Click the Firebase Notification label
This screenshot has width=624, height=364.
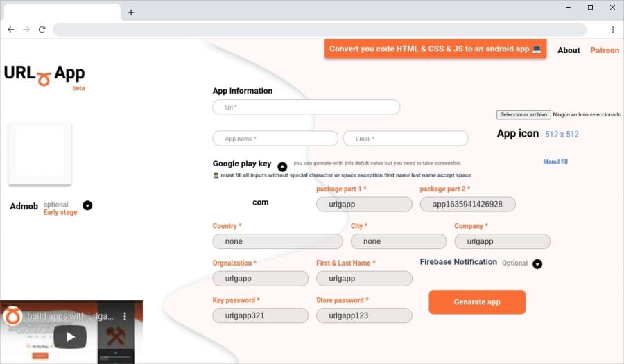pyautogui.click(x=458, y=262)
